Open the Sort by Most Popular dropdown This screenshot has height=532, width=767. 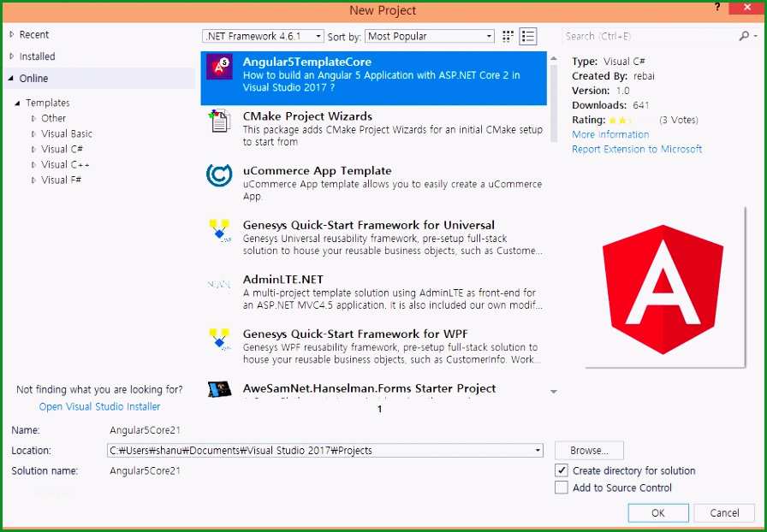[430, 36]
